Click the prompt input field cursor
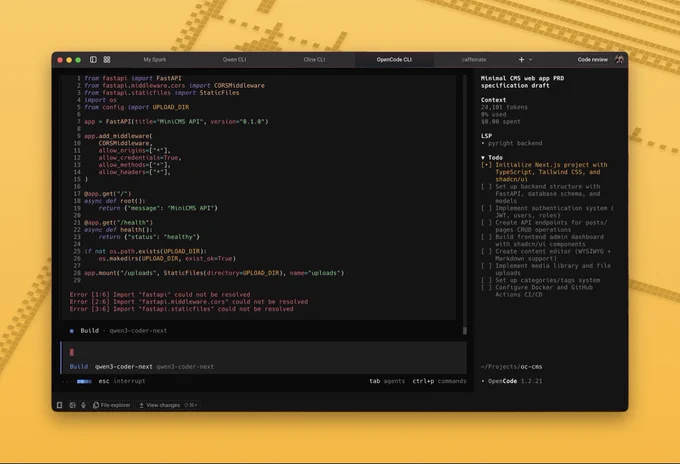The image size is (680, 464). point(72,352)
